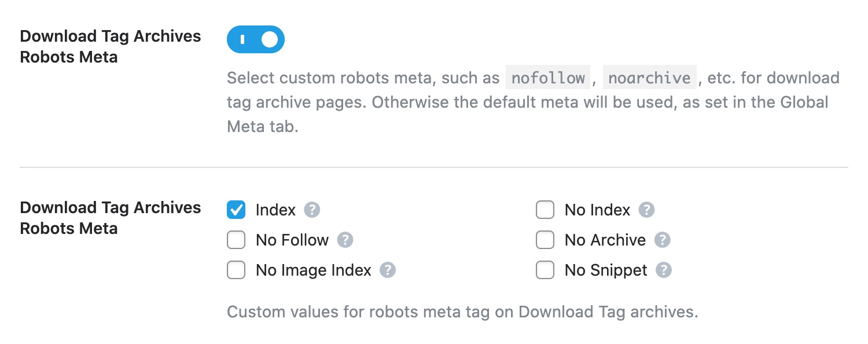The height and width of the screenshot is (344, 868).
Task: Click the nofollow code snippet
Action: [547, 78]
